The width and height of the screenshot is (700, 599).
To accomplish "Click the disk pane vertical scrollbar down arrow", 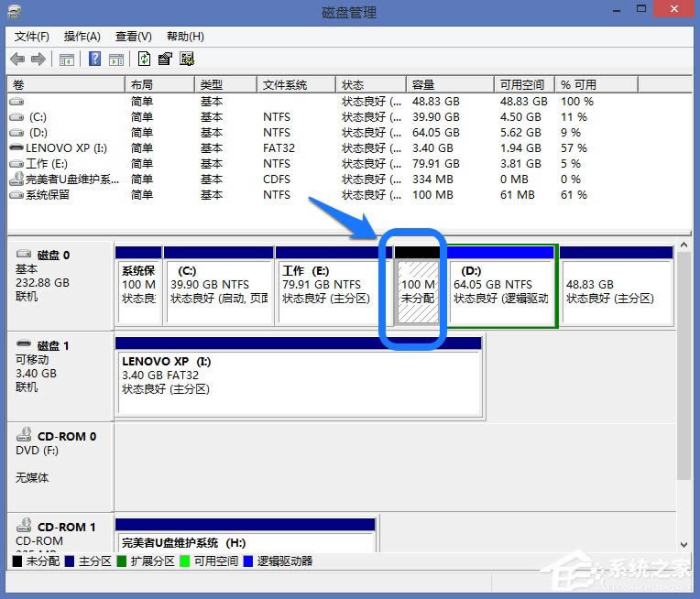I will (684, 546).
